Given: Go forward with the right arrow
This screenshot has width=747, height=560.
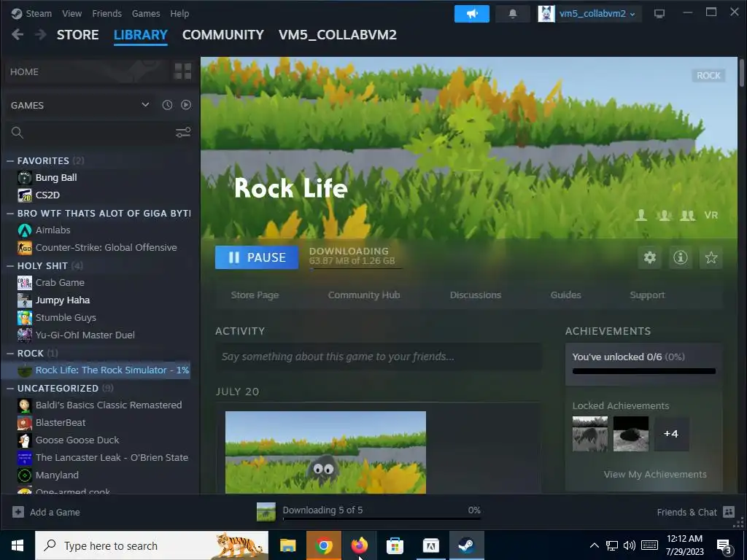Looking at the screenshot, I should (x=41, y=35).
